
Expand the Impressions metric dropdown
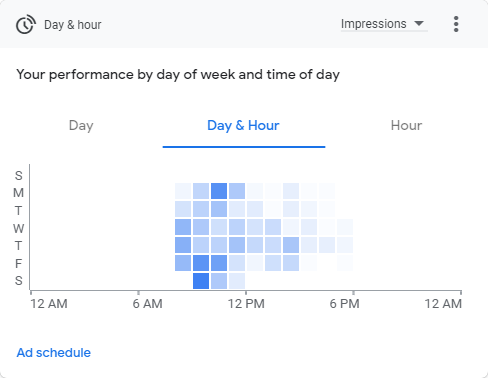tap(384, 24)
